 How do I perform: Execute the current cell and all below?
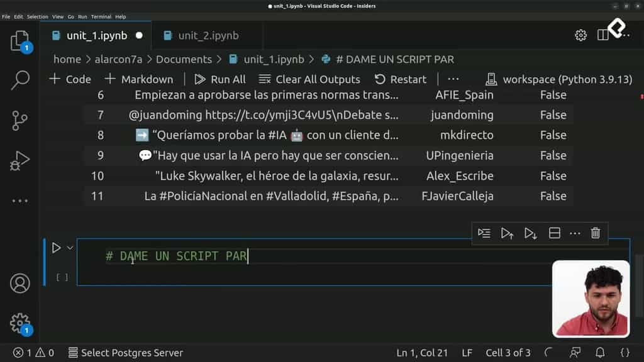tap(530, 233)
